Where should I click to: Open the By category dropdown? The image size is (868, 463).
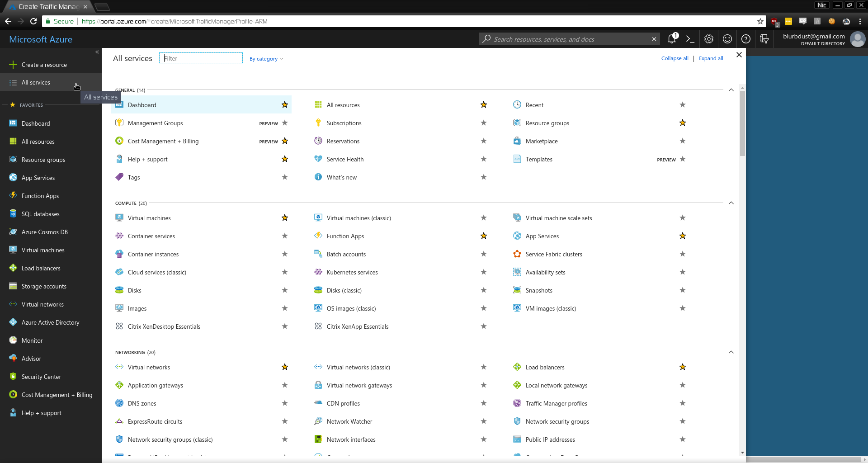[x=266, y=59]
